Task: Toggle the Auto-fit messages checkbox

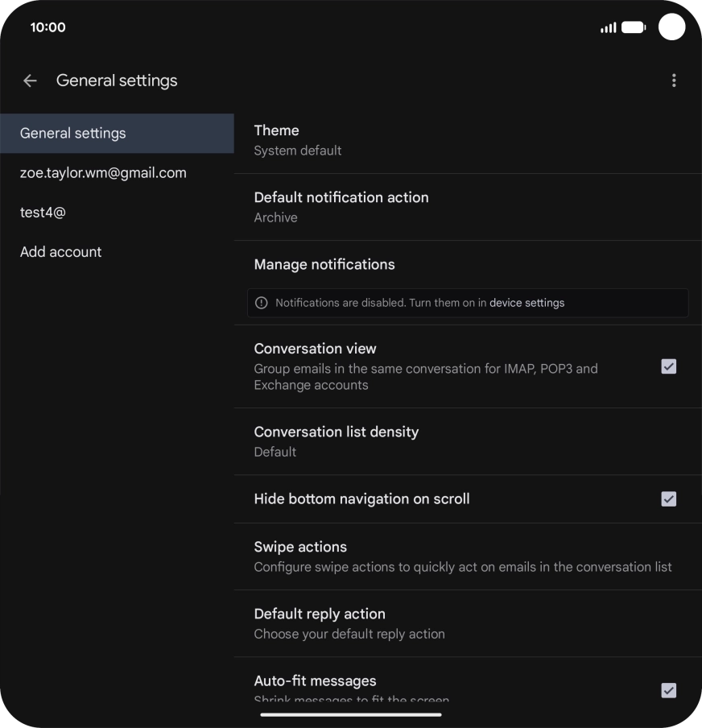Action: (668, 690)
